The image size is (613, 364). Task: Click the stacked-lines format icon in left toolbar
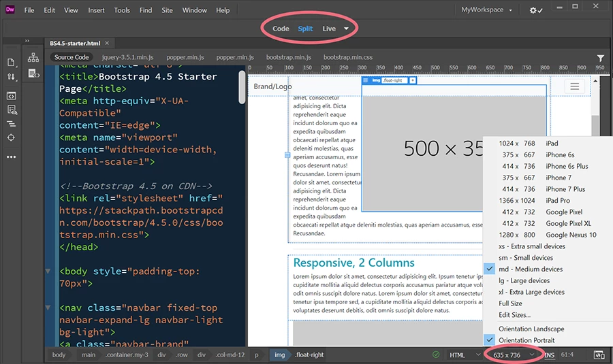click(x=11, y=125)
